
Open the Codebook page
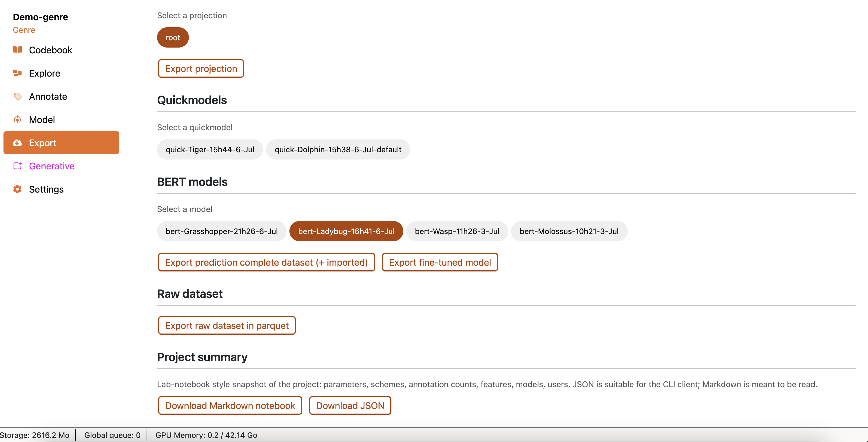61,50
